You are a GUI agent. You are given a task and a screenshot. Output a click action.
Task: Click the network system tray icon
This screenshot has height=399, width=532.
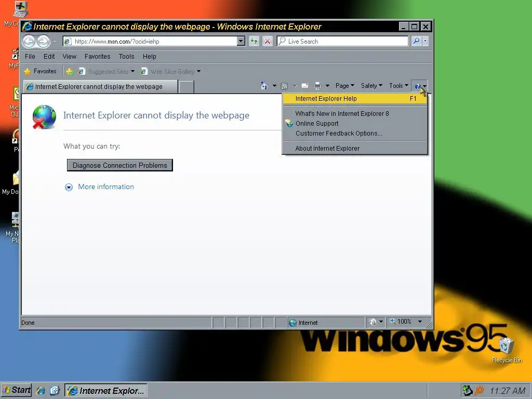tap(468, 391)
